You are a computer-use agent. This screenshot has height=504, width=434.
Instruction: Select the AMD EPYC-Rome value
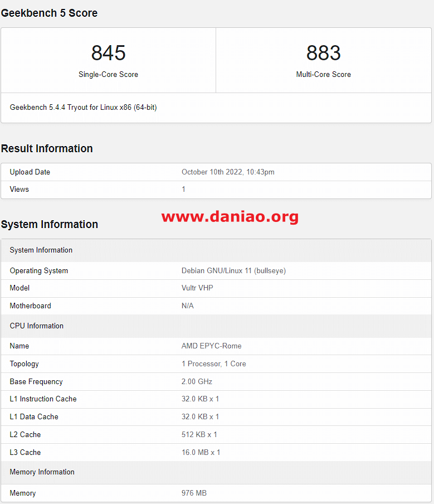[x=211, y=346]
